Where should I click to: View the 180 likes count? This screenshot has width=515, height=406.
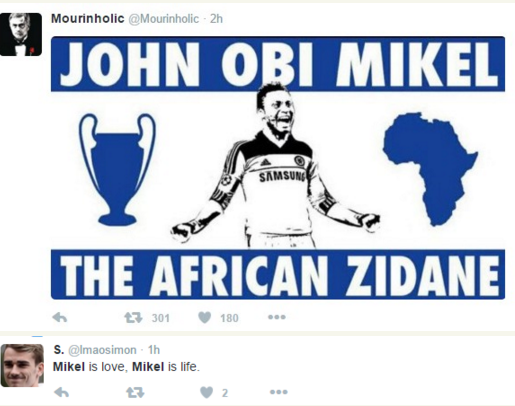(x=229, y=318)
